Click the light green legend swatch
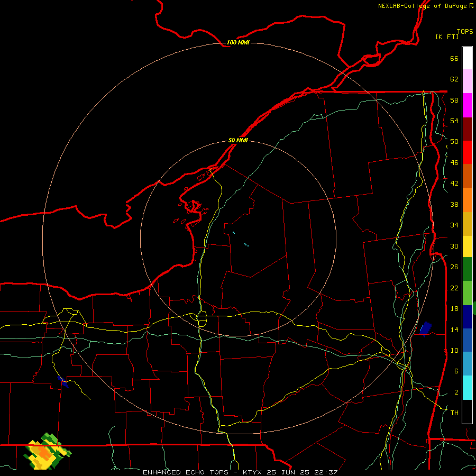Image resolution: width=476 pixels, height=476 pixels. 467,293
